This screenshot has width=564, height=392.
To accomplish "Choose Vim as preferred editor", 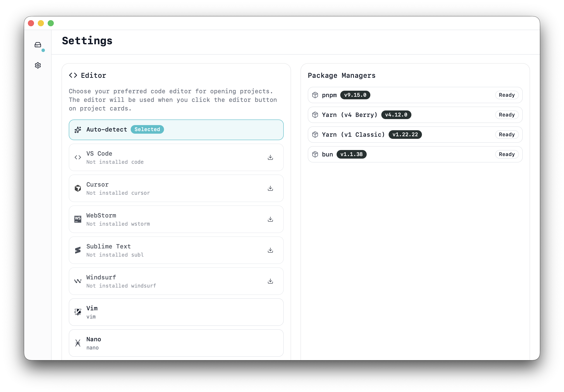I will pyautogui.click(x=176, y=312).
